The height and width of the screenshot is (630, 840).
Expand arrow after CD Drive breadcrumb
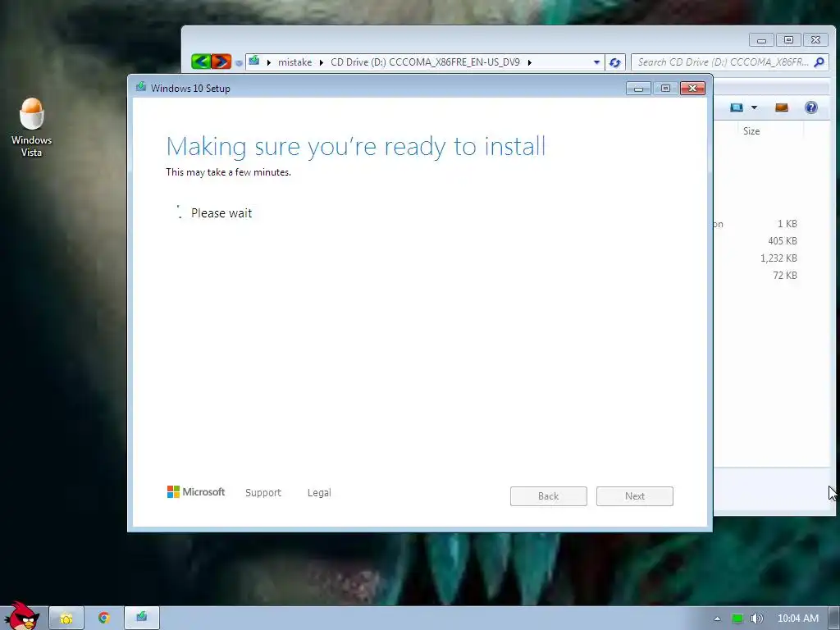[529, 62]
